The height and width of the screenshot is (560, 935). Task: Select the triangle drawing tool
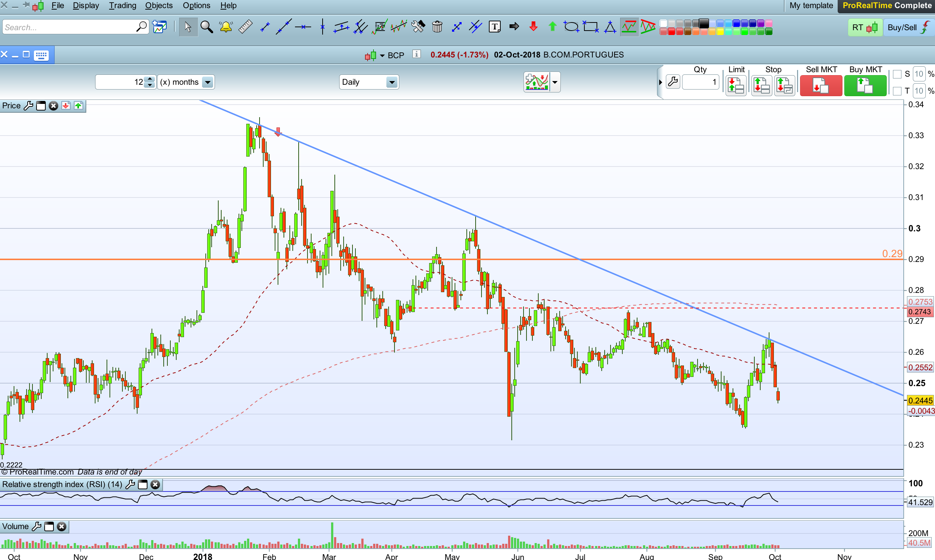(x=610, y=27)
